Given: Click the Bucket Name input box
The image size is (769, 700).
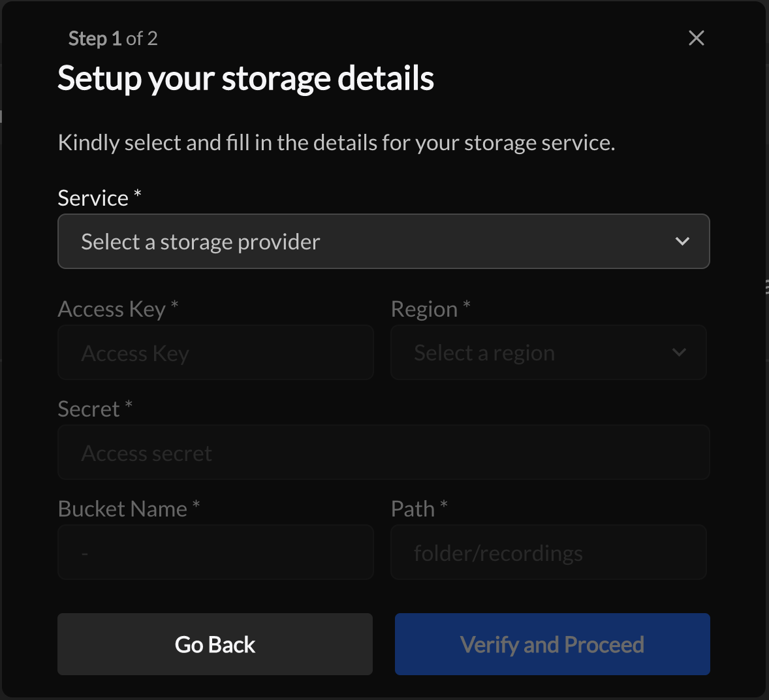Looking at the screenshot, I should pos(215,552).
